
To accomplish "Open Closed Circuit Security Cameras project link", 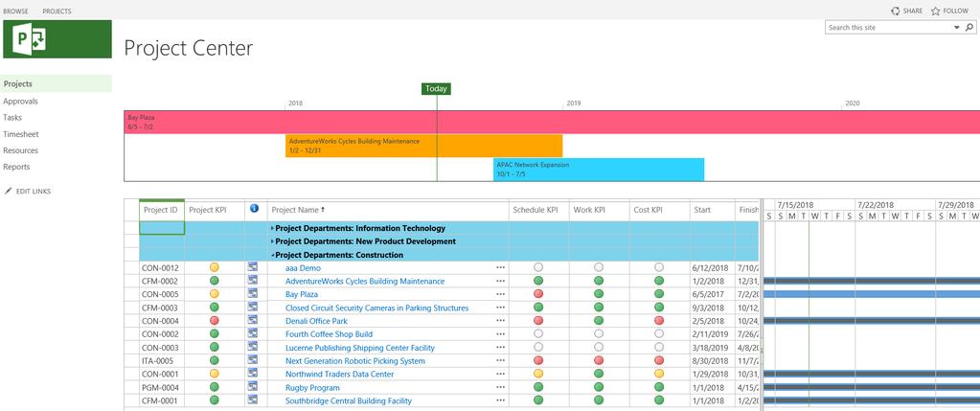I will (376, 308).
